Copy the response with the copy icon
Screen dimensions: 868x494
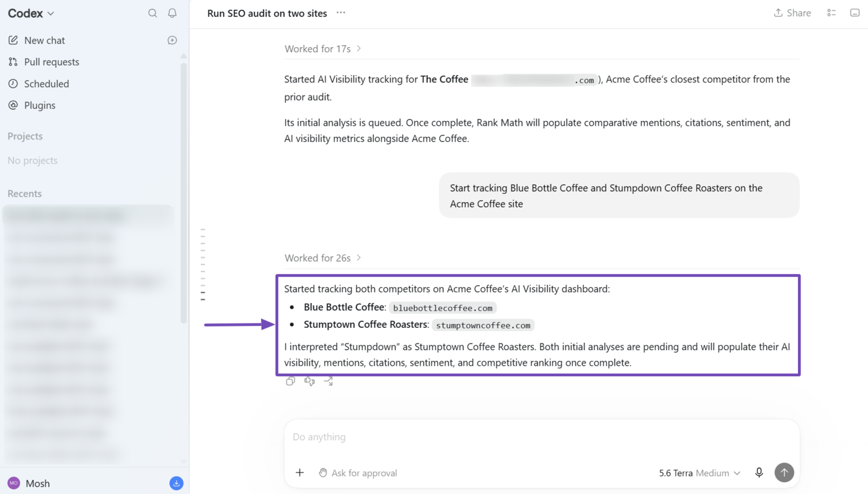[x=290, y=381]
